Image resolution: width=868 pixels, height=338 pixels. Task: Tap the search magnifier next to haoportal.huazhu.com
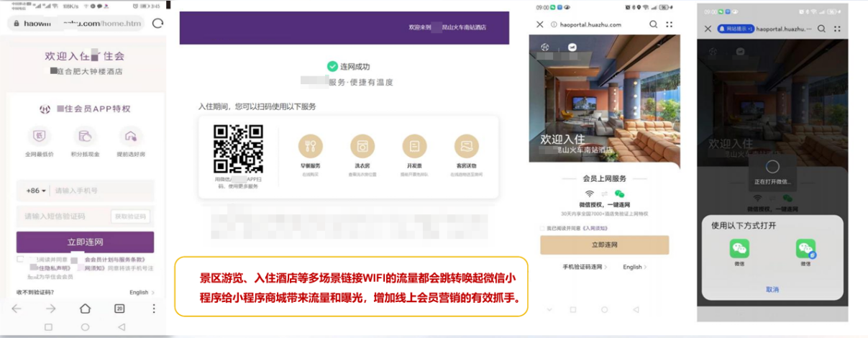point(653,24)
